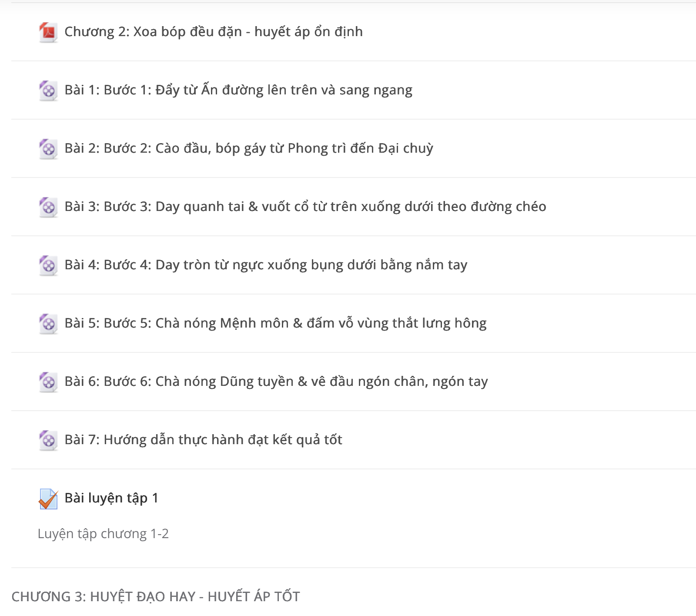Open lesson Bài 2: Cào đầu, bóp gáy

[x=249, y=148]
